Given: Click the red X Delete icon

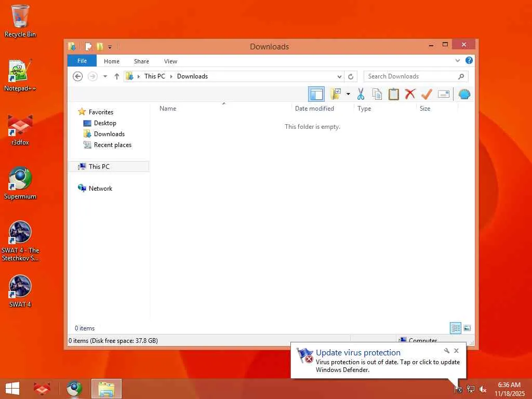Looking at the screenshot, I should pyautogui.click(x=410, y=94).
